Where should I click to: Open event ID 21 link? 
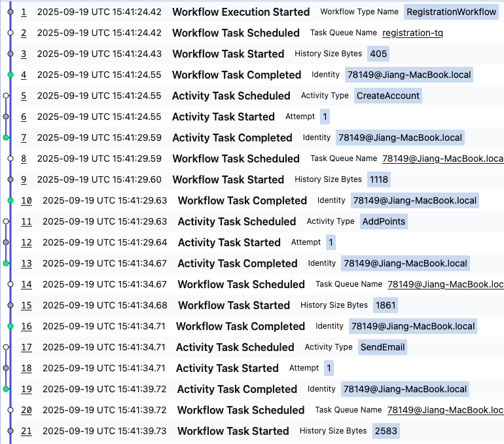point(26,431)
